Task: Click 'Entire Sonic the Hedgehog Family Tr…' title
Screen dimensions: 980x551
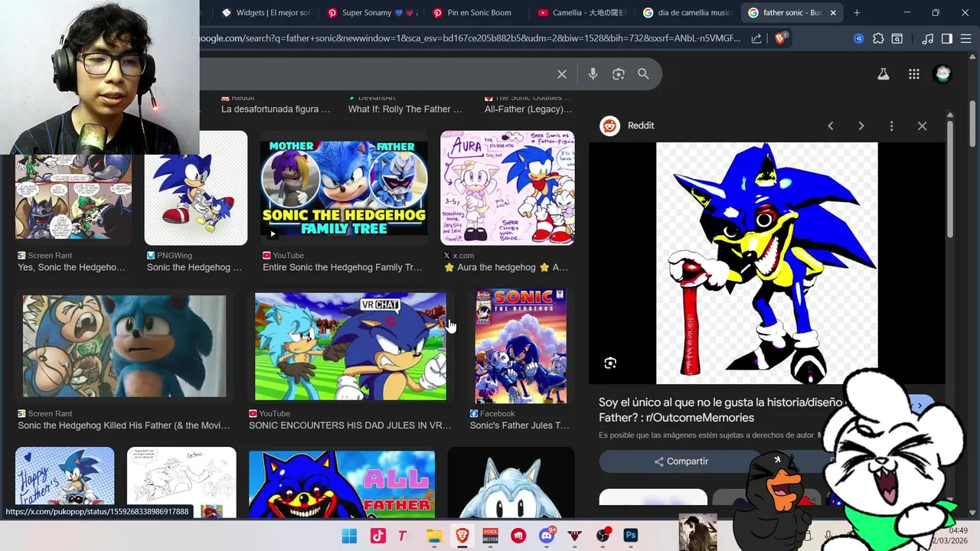Action: click(x=342, y=267)
